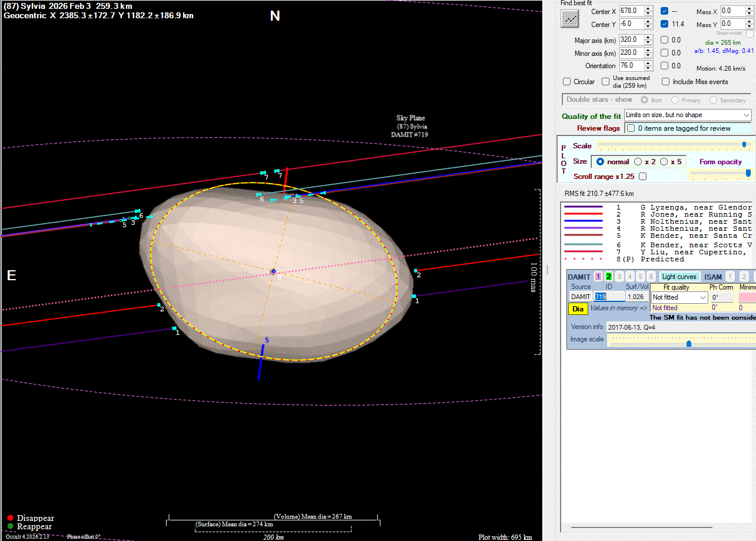Click the DAMIT ID input field
756x541 pixels.
tap(609, 297)
